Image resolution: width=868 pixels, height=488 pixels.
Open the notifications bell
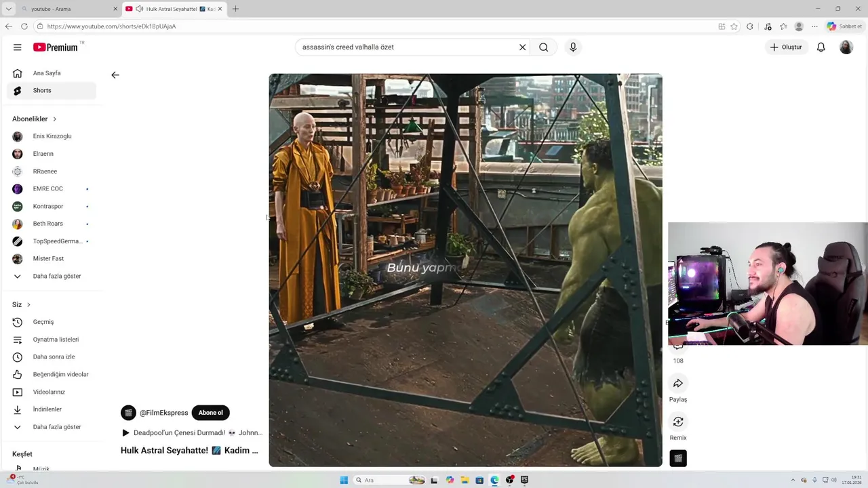(821, 47)
